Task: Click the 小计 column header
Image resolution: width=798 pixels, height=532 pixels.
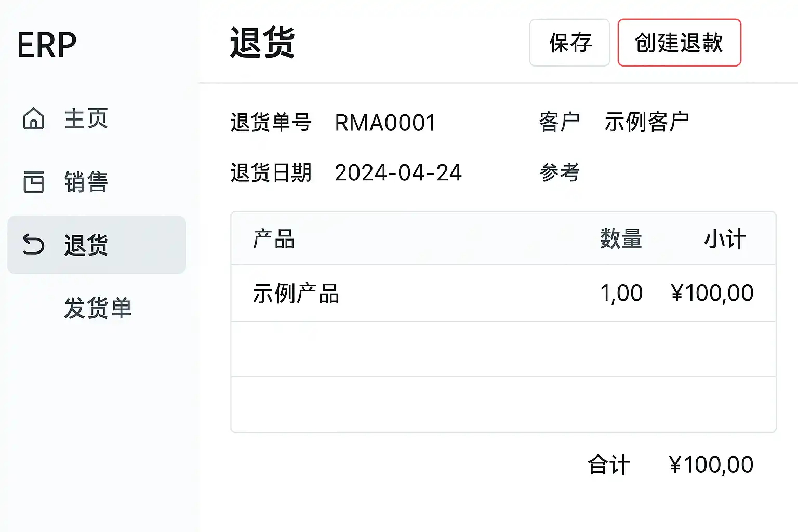Action: 725,240
